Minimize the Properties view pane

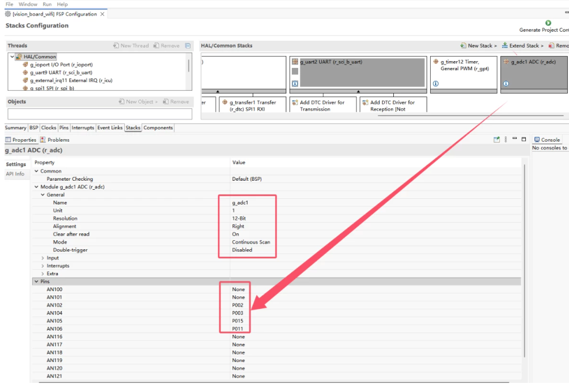click(515, 139)
